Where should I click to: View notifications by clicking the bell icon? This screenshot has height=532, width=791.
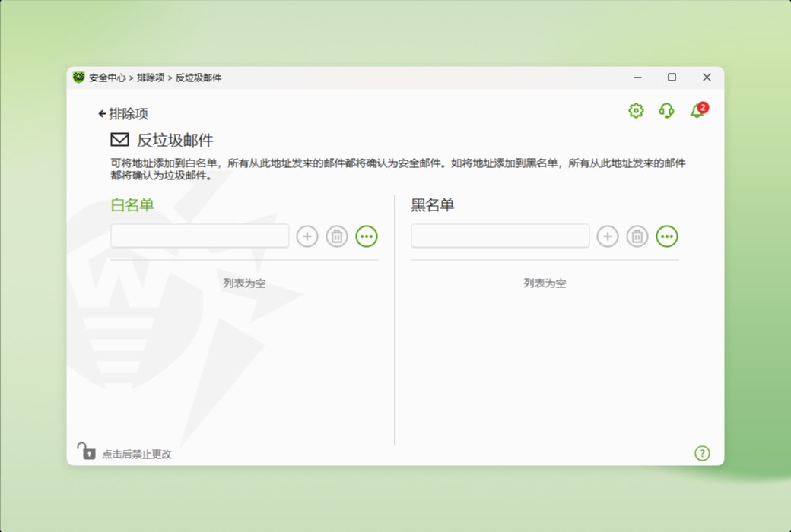pos(696,112)
